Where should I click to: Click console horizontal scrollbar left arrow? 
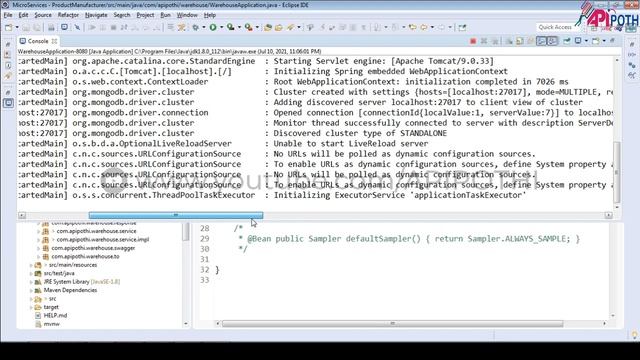coord(22,215)
